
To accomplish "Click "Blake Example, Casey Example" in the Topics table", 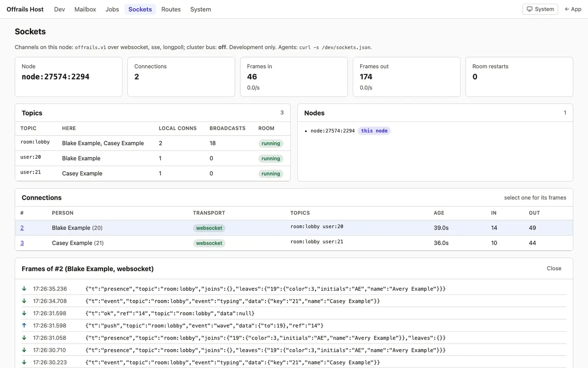I will point(103,143).
